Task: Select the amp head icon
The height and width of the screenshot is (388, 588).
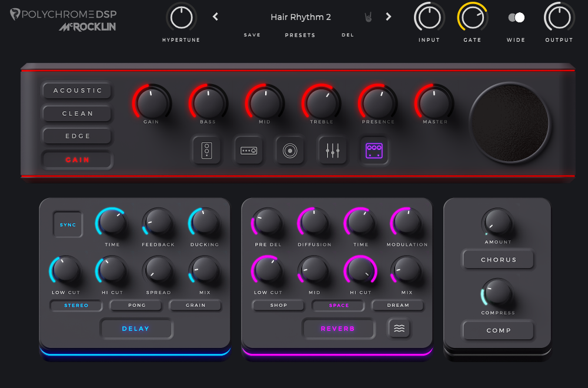Action: [248, 150]
